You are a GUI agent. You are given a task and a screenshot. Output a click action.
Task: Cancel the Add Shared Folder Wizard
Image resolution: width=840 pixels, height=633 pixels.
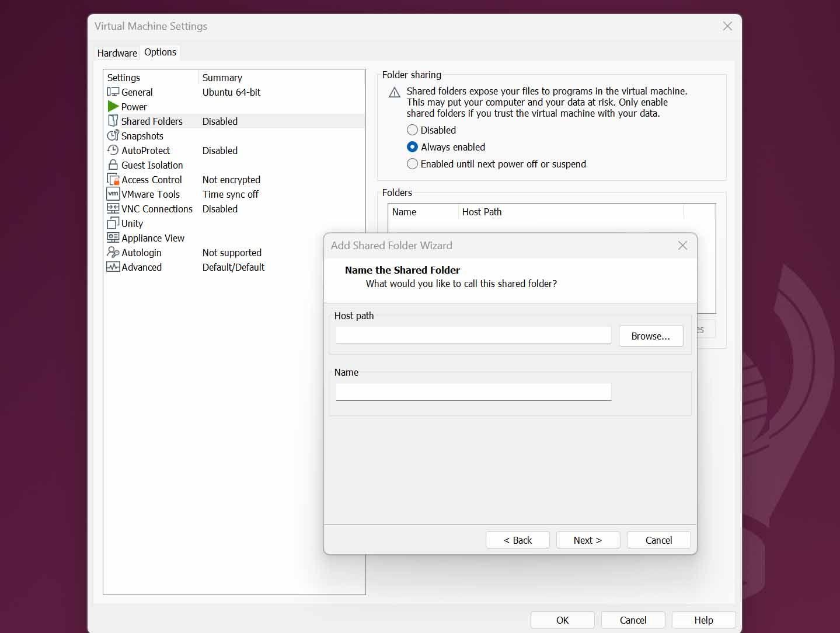(x=658, y=540)
